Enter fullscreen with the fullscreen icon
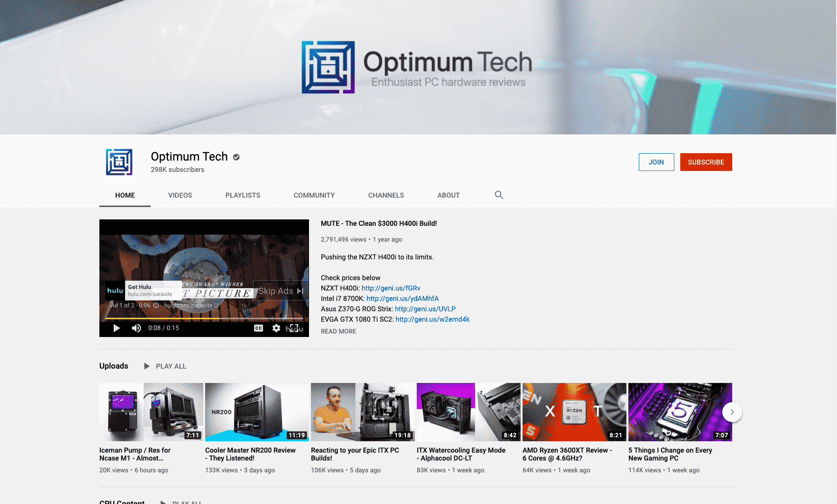The image size is (837, 504). click(294, 328)
